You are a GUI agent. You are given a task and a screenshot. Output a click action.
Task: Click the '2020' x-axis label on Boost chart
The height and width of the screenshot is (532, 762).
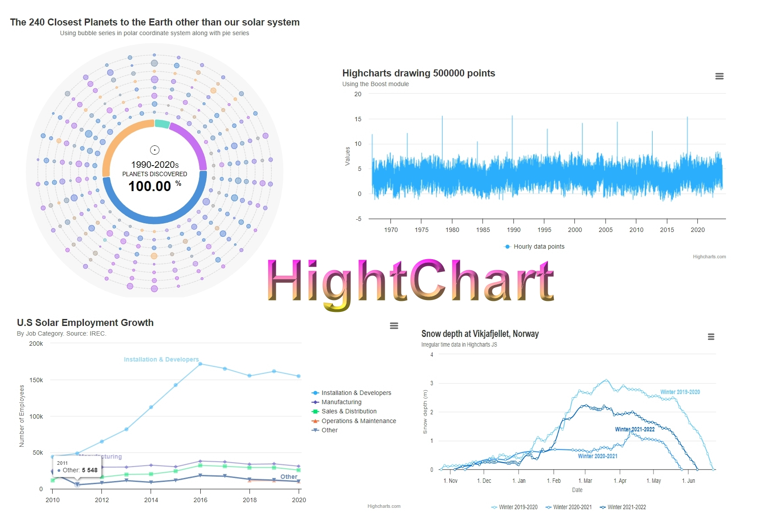(697, 230)
